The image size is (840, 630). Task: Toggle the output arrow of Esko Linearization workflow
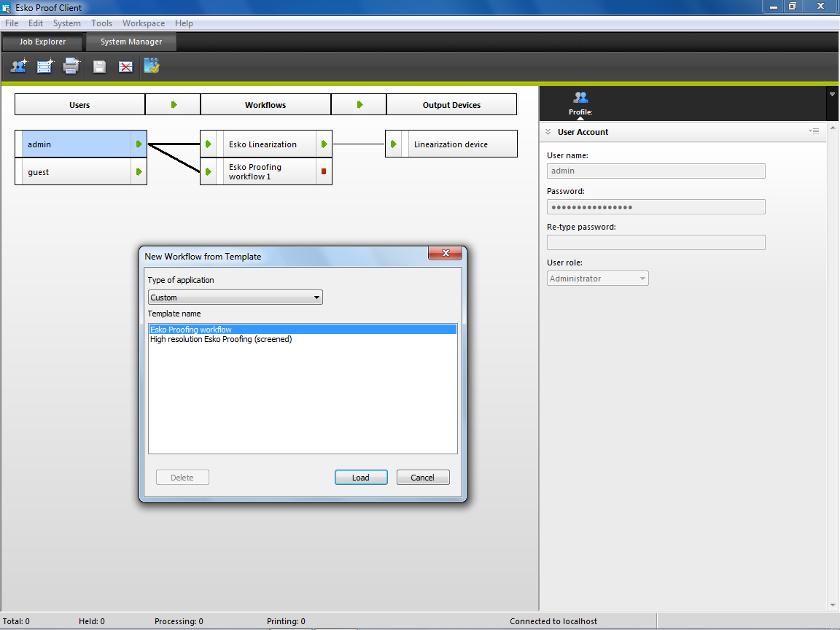324,144
